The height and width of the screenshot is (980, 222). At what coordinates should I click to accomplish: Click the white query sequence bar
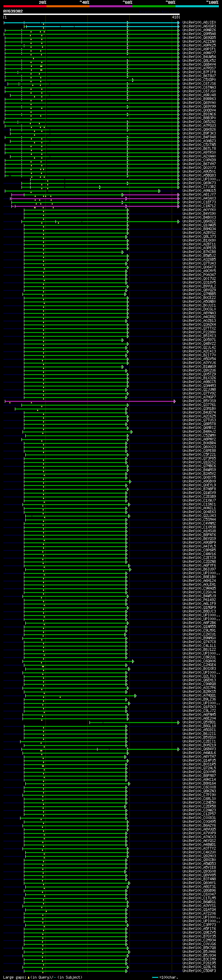tap(92, 15)
